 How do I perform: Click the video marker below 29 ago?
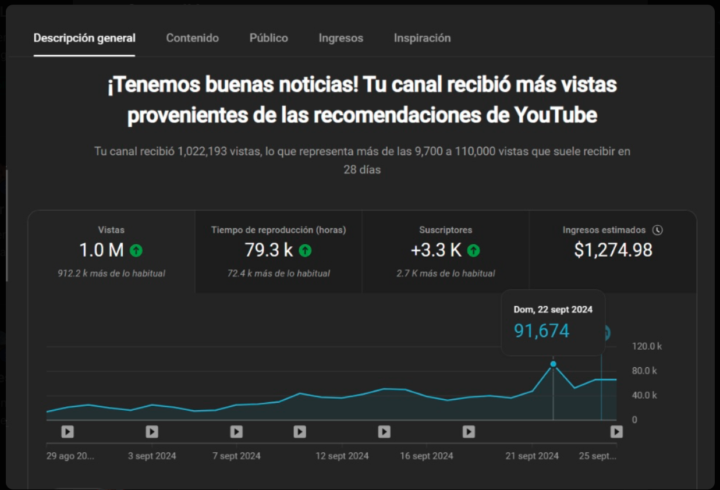pyautogui.click(x=68, y=432)
